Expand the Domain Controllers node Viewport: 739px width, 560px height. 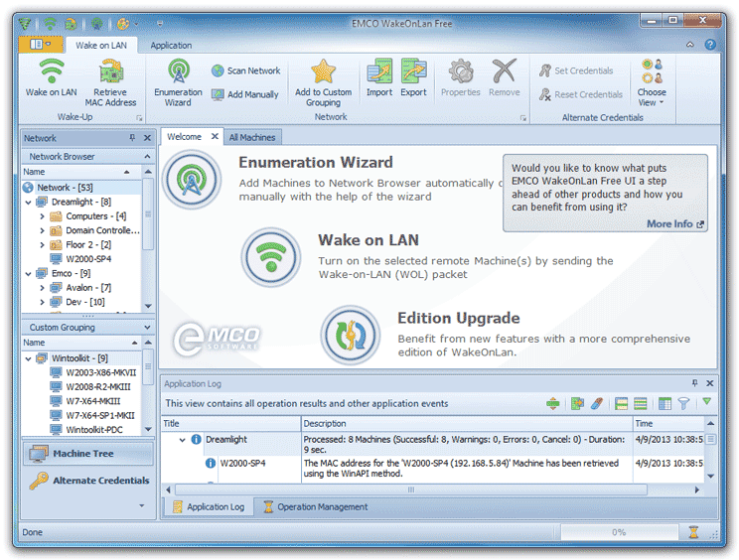click(43, 230)
